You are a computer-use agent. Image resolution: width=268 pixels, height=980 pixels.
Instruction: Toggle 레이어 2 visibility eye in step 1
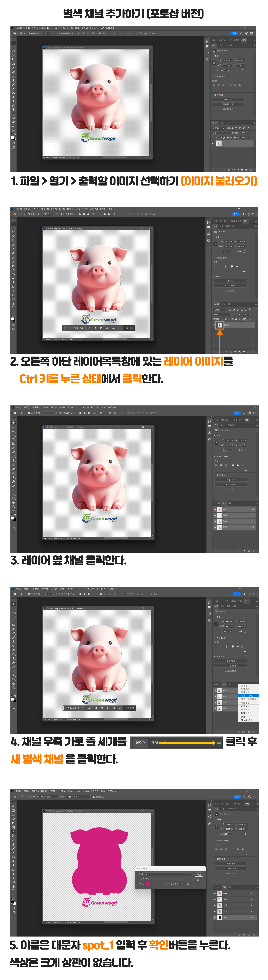coord(213,143)
